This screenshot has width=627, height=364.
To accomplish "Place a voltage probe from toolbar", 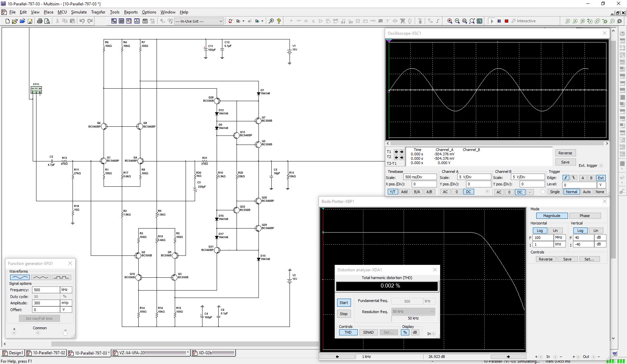I will coord(568,21).
